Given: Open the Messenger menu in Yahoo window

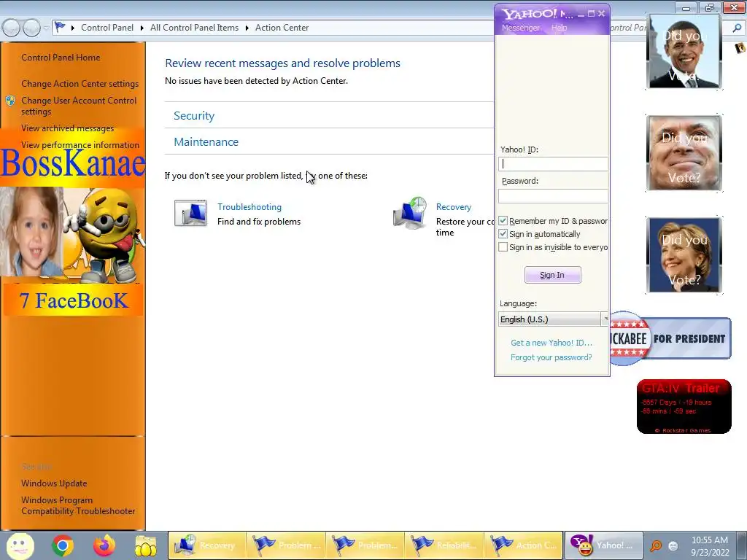Looking at the screenshot, I should 521,28.
